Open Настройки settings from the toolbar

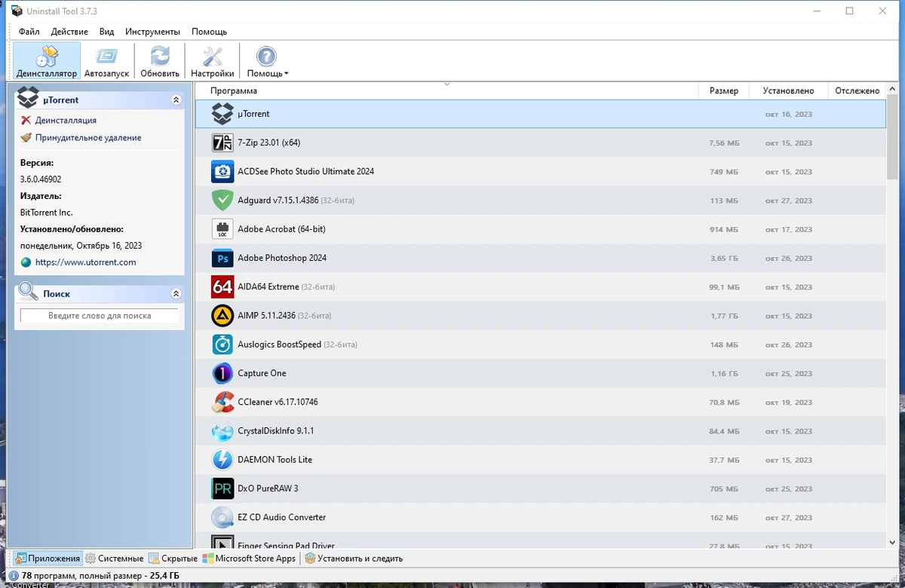(213, 61)
